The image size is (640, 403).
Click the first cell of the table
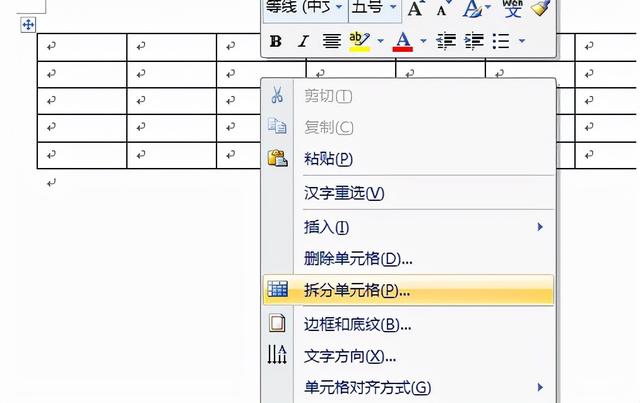click(x=82, y=47)
